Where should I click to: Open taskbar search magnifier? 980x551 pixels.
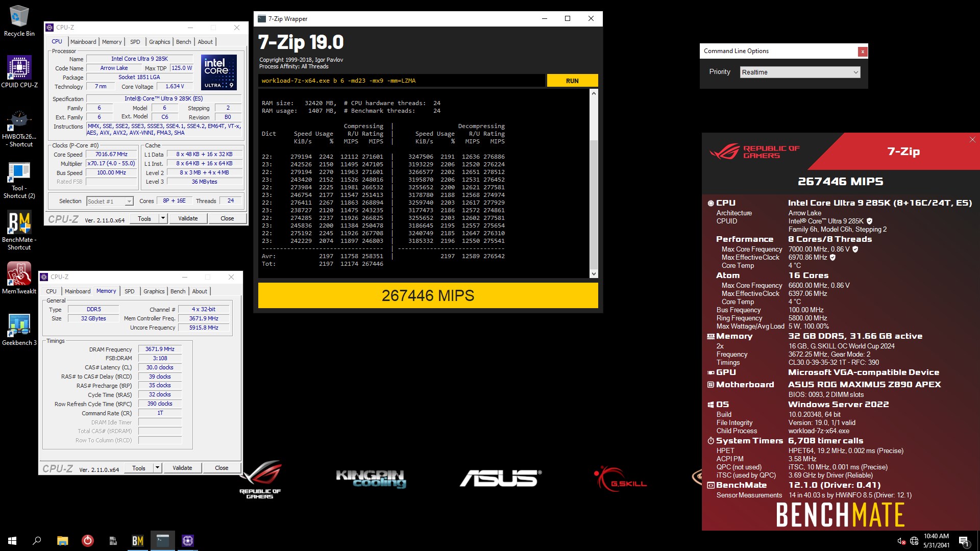37,541
